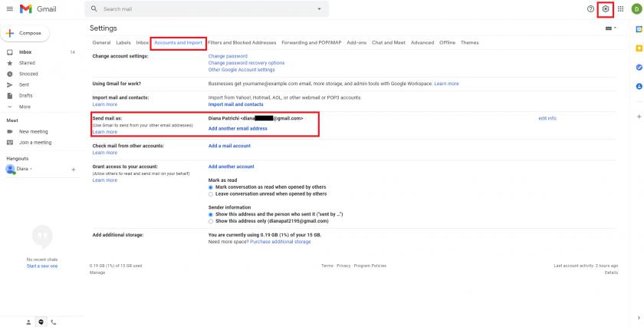Open the main menu hamburger icon

tap(10, 8)
